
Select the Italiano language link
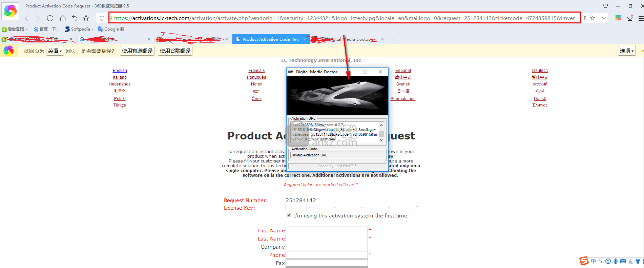pyautogui.click(x=120, y=77)
